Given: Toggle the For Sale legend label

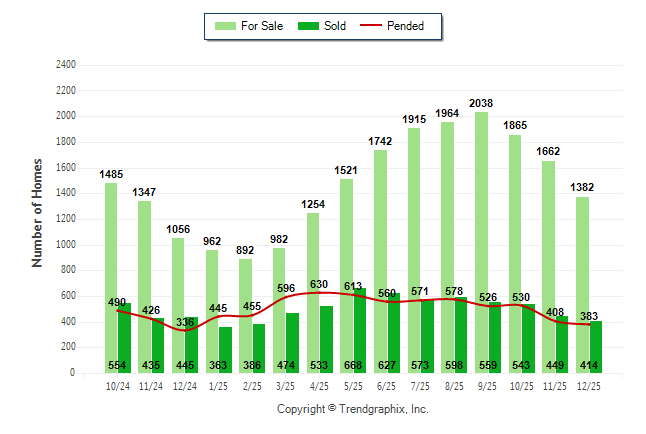Looking at the screenshot, I should [x=262, y=26].
